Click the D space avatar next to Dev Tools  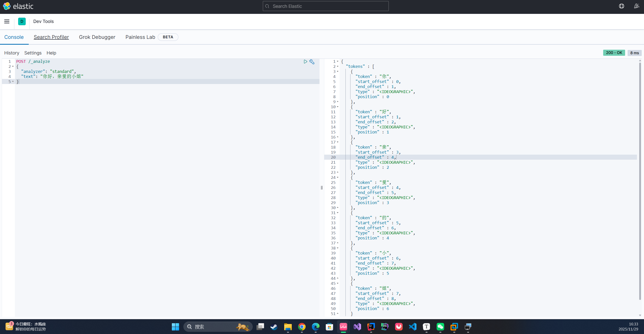pos(22,21)
